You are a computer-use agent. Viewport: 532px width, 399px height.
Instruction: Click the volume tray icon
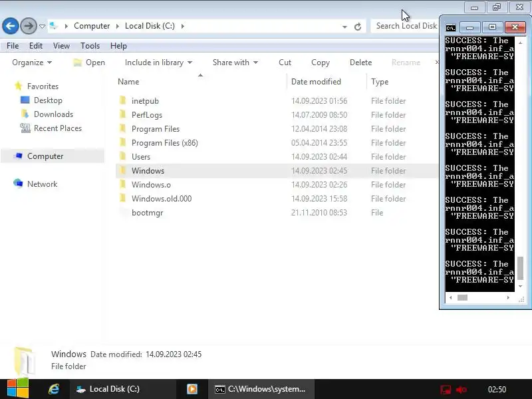click(462, 390)
